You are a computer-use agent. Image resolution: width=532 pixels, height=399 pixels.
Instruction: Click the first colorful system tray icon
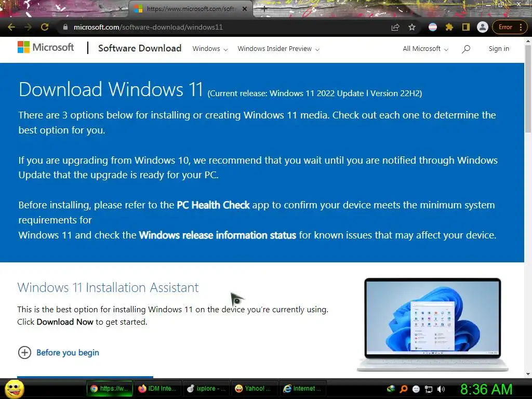coord(391,389)
